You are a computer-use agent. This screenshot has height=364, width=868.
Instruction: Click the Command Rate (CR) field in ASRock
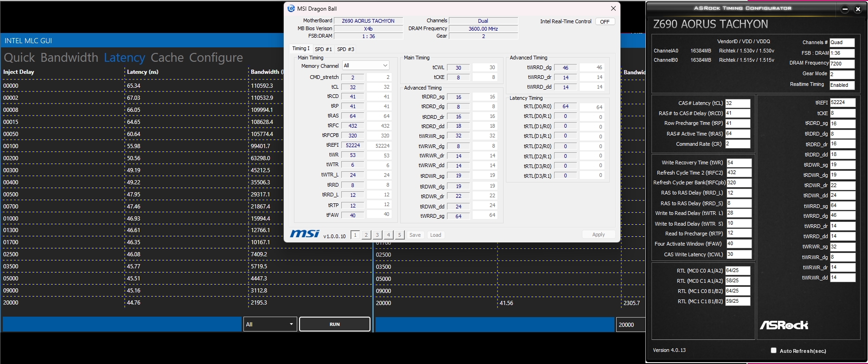click(x=738, y=144)
